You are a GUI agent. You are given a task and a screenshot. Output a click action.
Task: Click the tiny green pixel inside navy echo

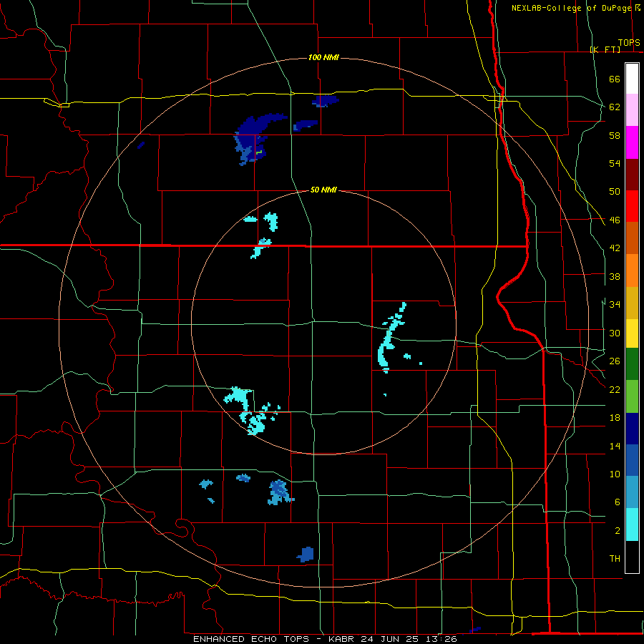point(259,152)
